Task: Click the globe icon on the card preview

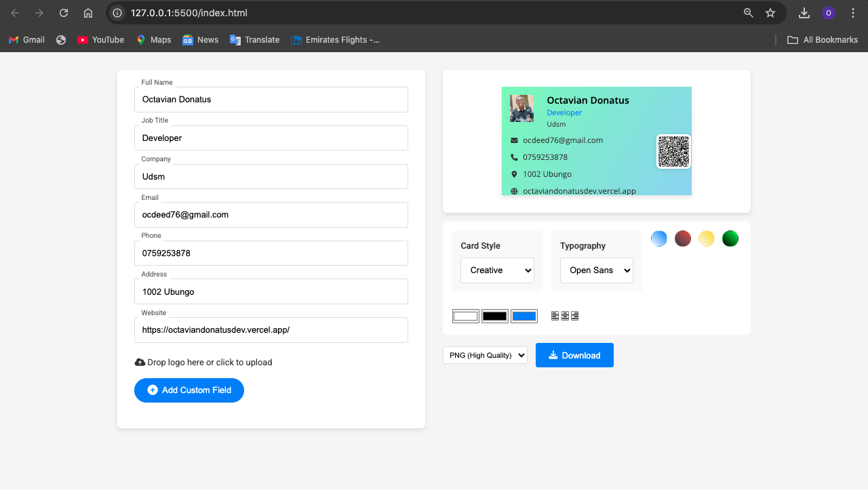Action: click(514, 191)
